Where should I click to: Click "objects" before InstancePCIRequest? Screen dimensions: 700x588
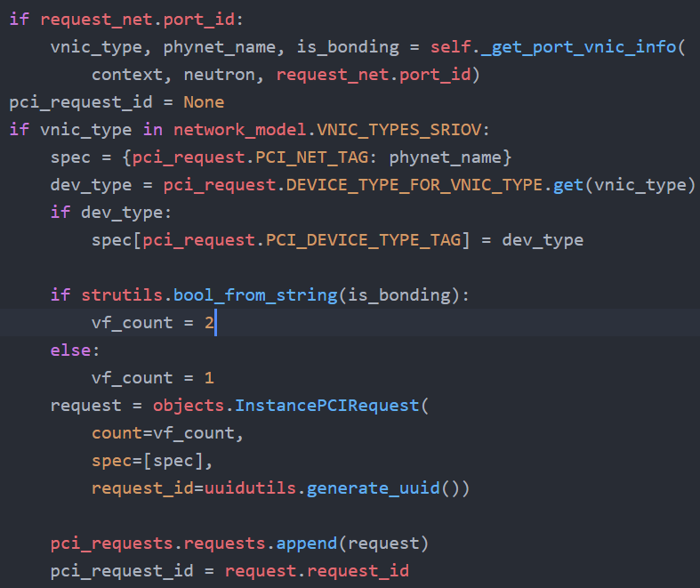(x=189, y=406)
